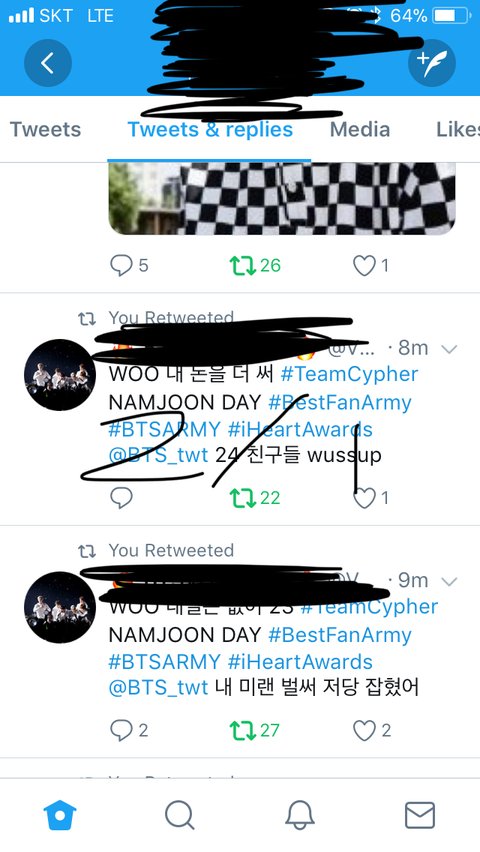Open the @BTS_twt mention in 9m tweet
The height and width of the screenshot is (852, 480).
[158, 688]
